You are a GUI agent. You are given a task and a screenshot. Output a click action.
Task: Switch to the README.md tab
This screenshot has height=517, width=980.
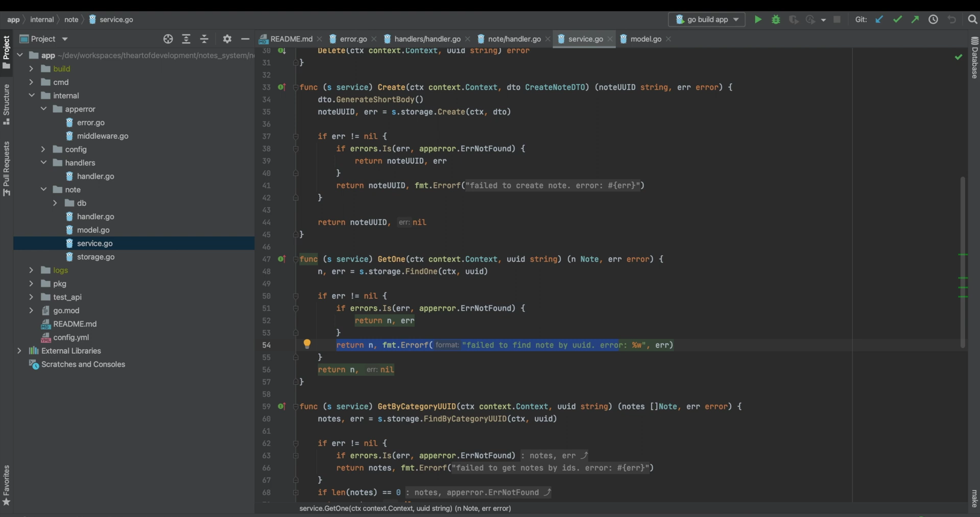[x=291, y=39]
